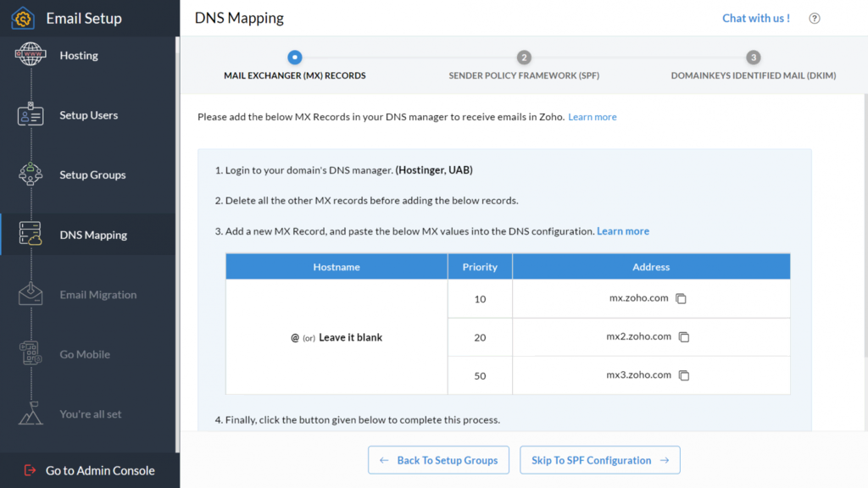Click the logout icon beside Go to Admin Console
The width and height of the screenshot is (868, 488).
pyautogui.click(x=31, y=470)
